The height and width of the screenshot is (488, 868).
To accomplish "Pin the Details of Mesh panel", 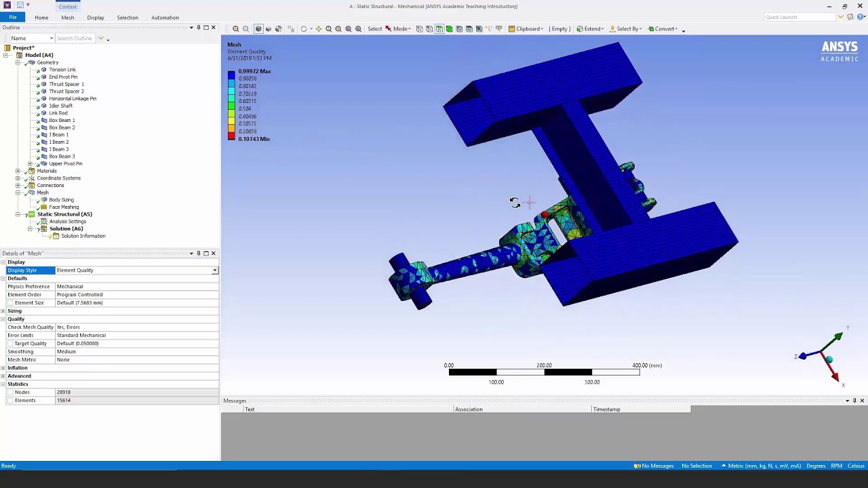I will click(199, 253).
